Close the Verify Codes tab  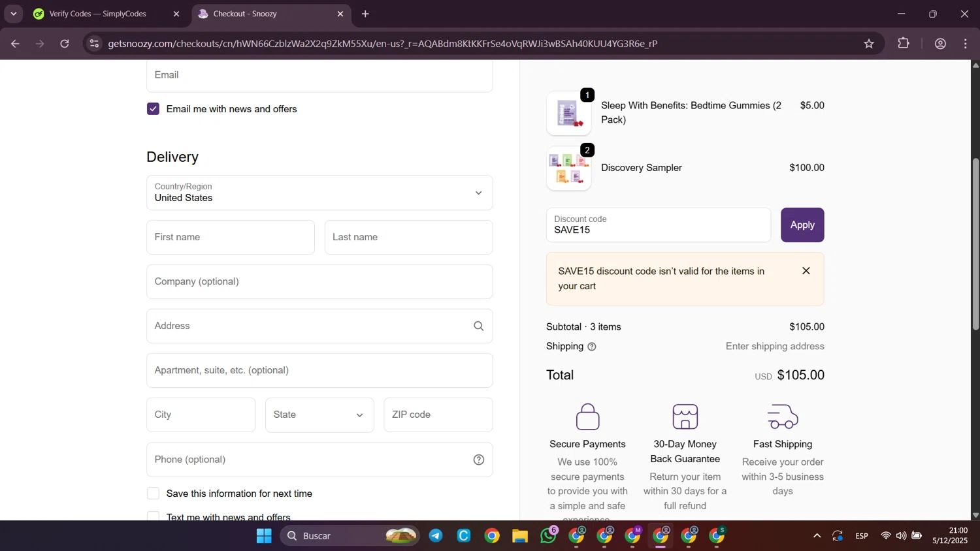(x=176, y=14)
